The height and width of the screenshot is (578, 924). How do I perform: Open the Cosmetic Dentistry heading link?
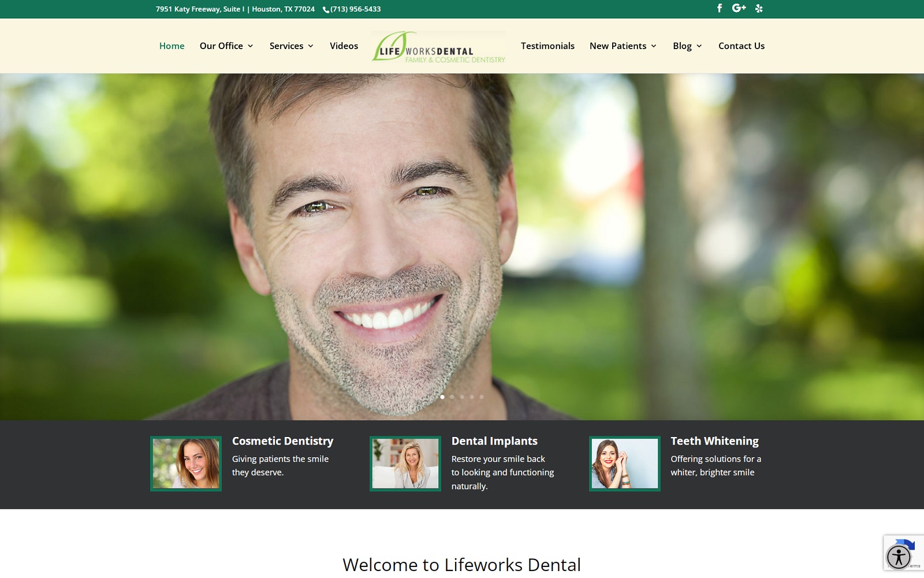pyautogui.click(x=283, y=441)
